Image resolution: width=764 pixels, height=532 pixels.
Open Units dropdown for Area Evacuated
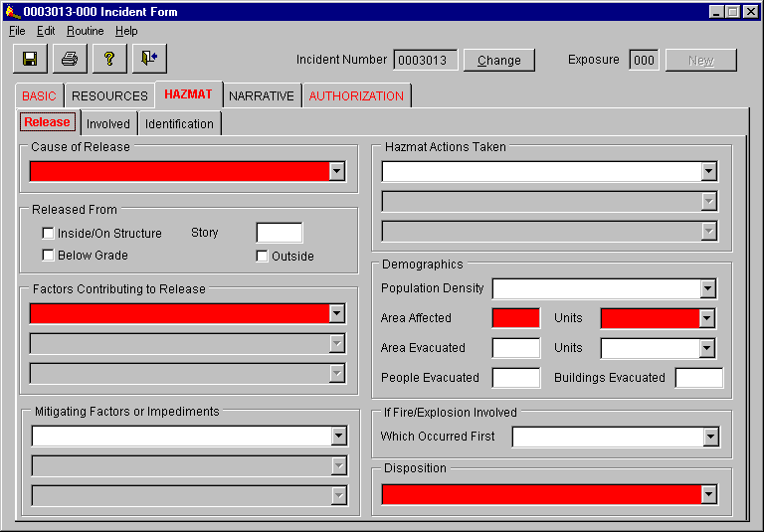[707, 348]
